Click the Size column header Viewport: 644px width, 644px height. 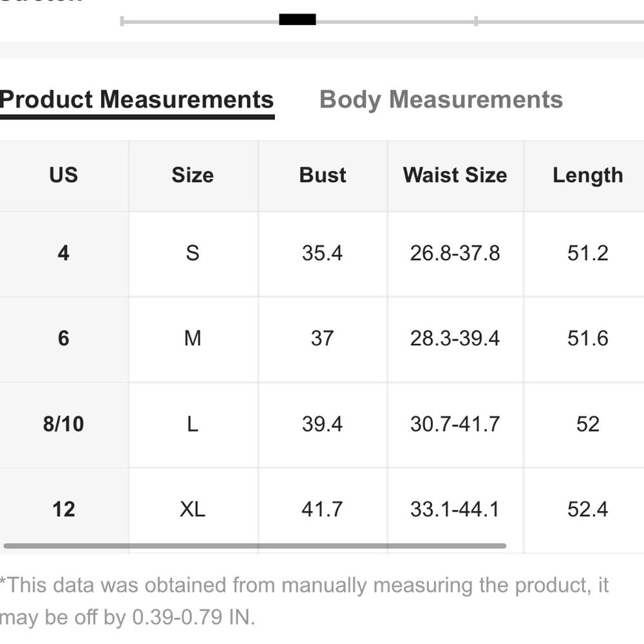coord(193,176)
